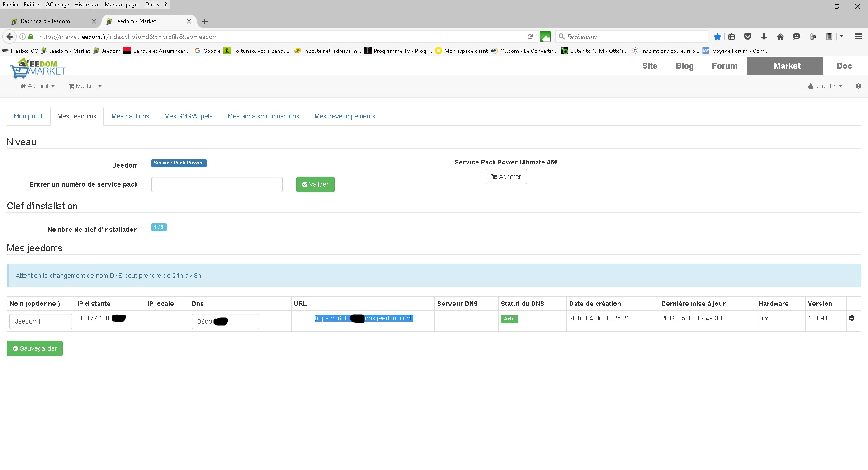Open the Édition menu
This screenshot has width=868, height=470.
point(32,5)
